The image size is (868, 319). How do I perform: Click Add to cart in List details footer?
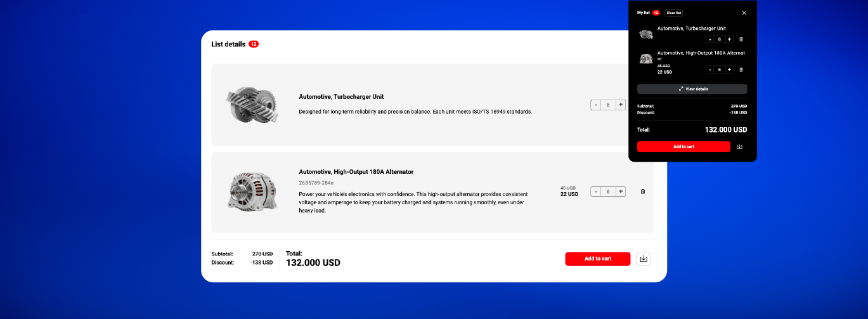597,259
